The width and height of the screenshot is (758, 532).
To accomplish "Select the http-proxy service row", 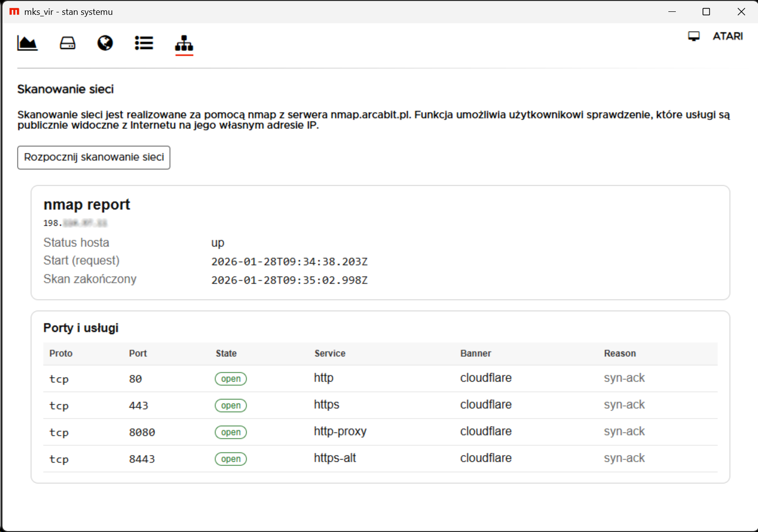I will point(340,432).
